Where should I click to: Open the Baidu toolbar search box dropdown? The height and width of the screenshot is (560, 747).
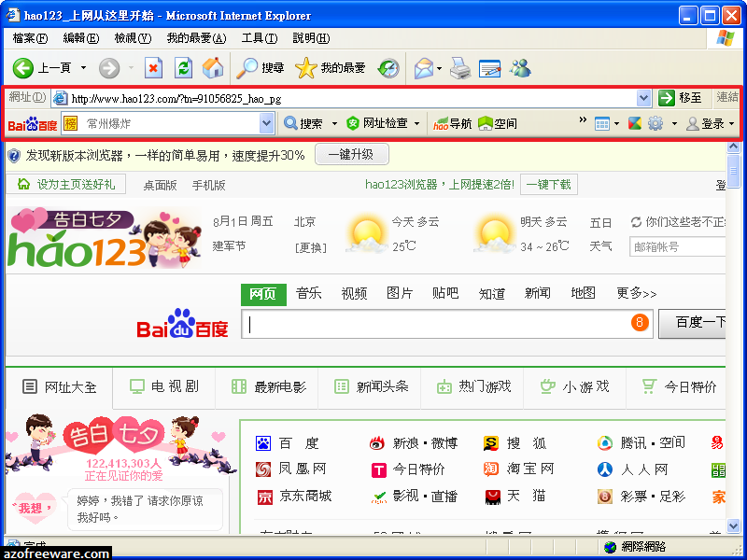click(x=267, y=124)
